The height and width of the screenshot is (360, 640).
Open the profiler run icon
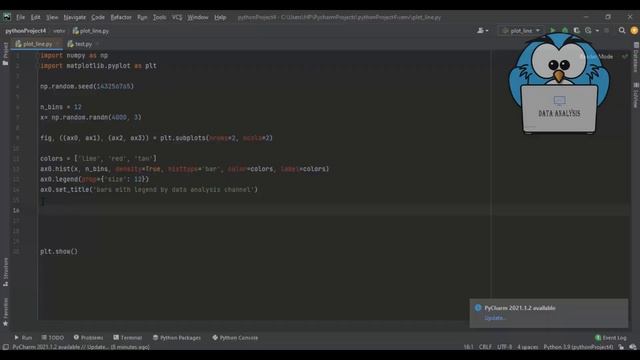tap(588, 31)
